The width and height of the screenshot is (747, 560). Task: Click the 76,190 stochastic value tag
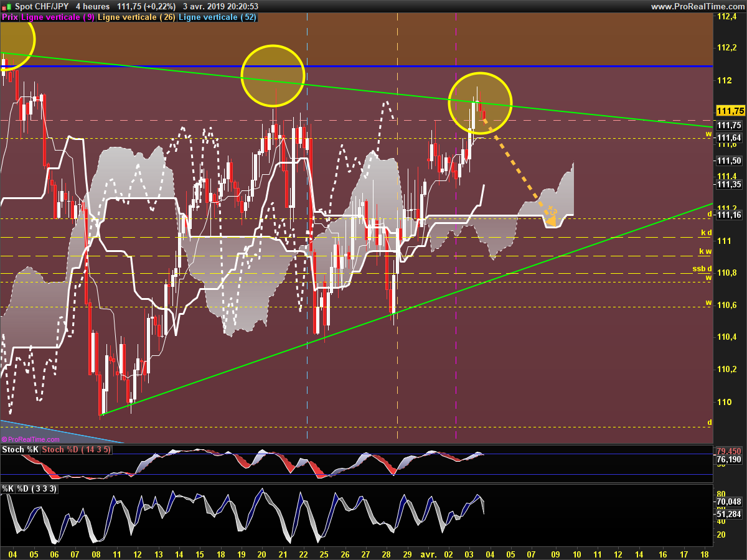(728, 460)
